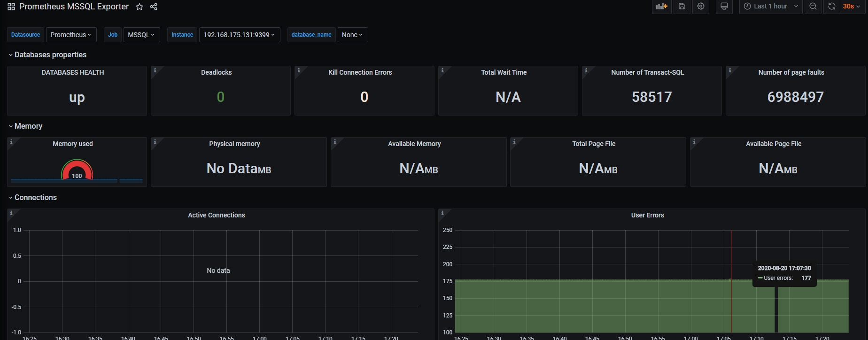The width and height of the screenshot is (868, 340).
Task: Open the Total Page File title menu
Action: 594,144
